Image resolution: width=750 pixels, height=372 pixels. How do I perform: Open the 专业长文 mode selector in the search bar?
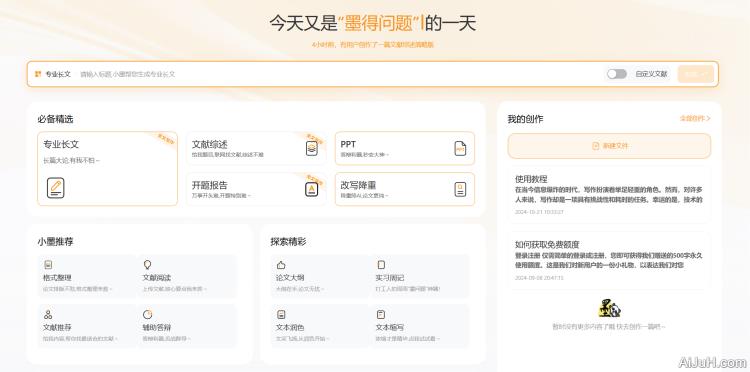(x=53, y=74)
